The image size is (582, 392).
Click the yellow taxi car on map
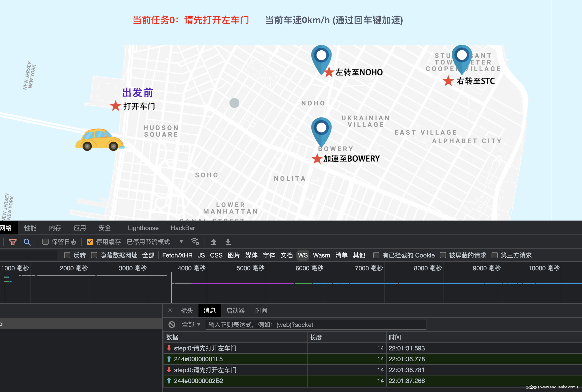click(x=100, y=140)
